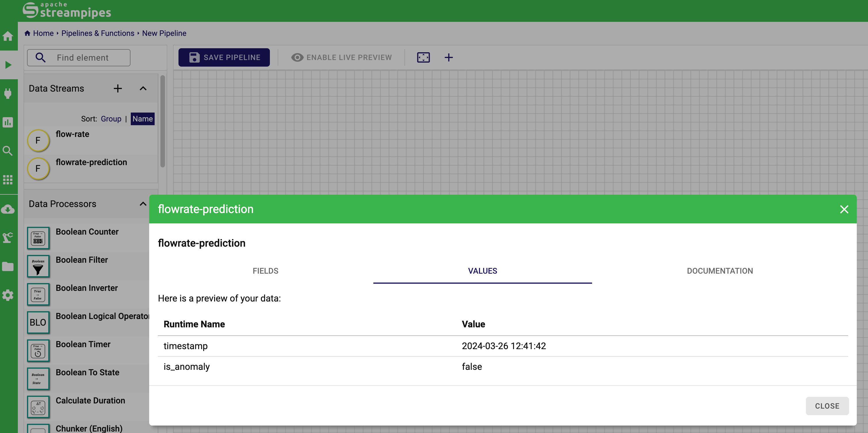This screenshot has height=433, width=868.
Task: Switch to the DOCUMENTATION tab
Action: (x=720, y=270)
